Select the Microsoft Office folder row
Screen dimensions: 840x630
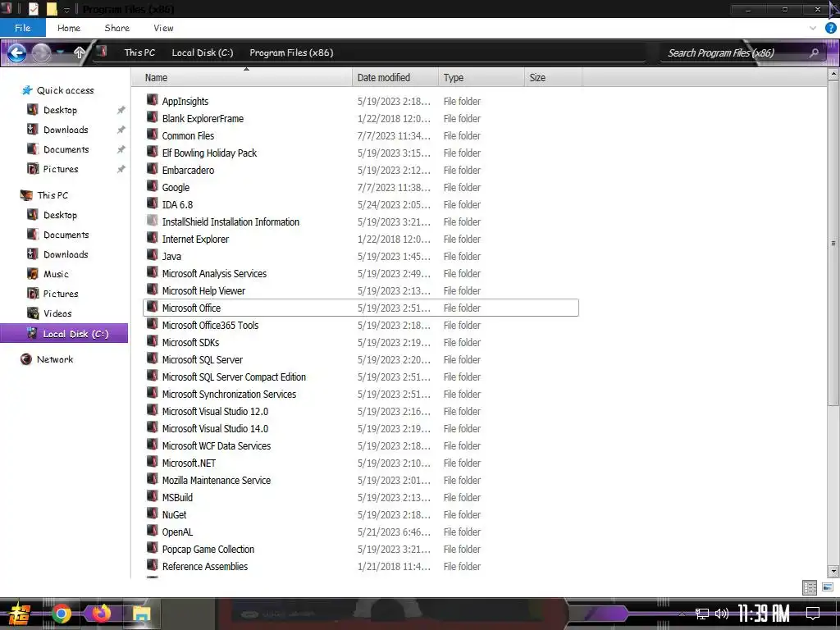point(361,308)
